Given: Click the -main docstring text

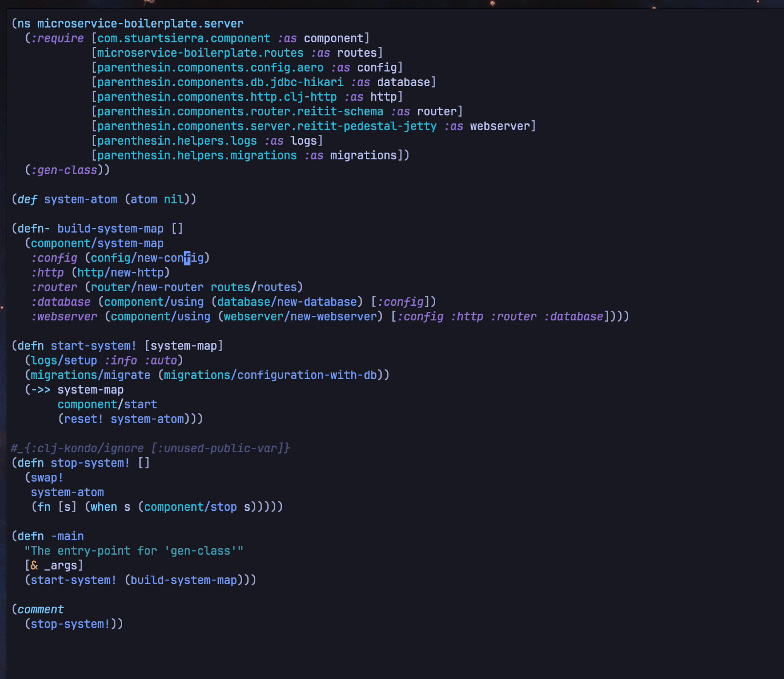Looking at the screenshot, I should (x=134, y=551).
